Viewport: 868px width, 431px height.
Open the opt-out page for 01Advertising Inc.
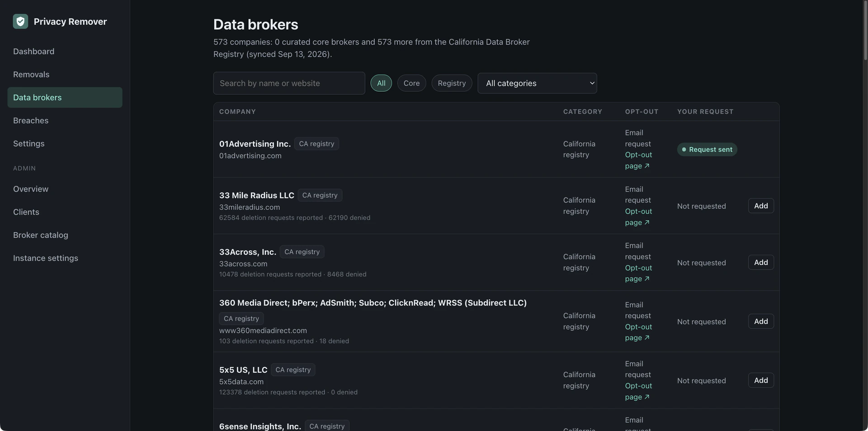638,160
